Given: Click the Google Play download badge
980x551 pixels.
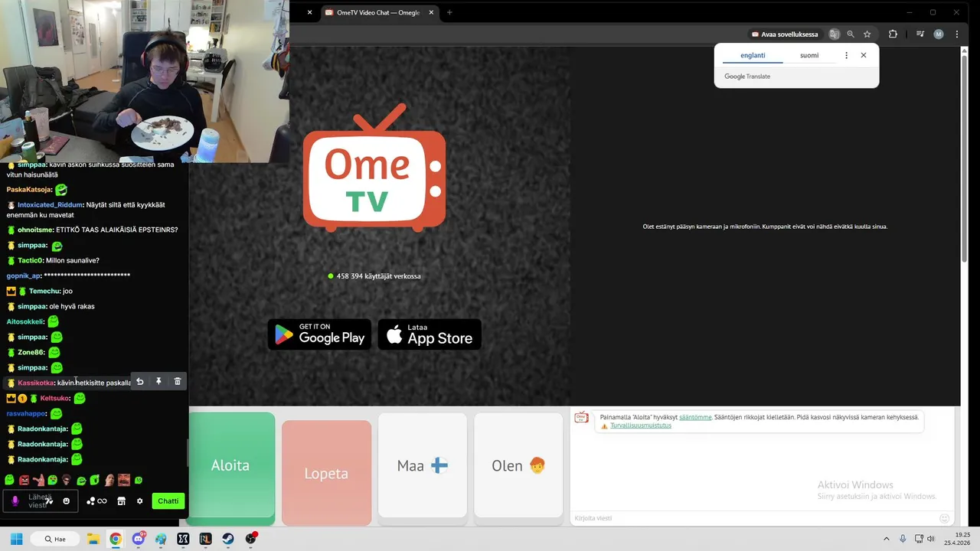Looking at the screenshot, I should coord(319,334).
